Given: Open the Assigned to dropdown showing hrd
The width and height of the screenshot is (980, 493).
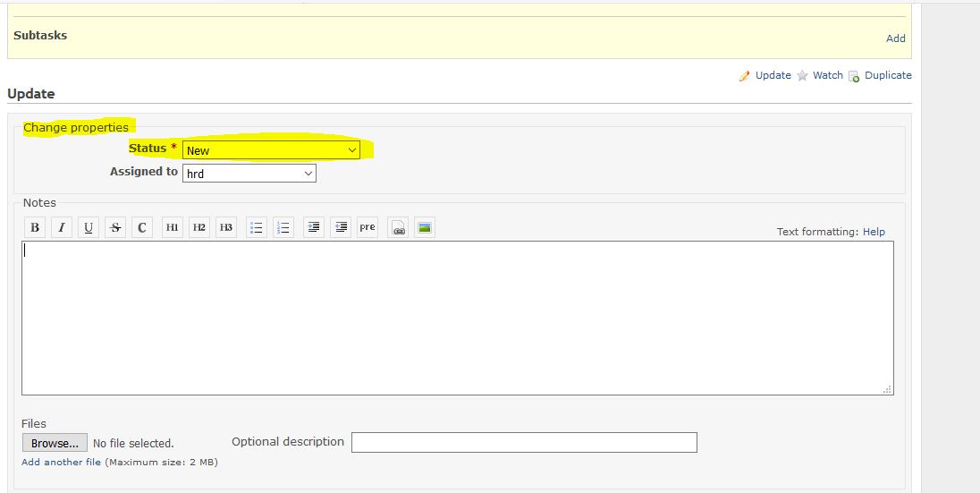Looking at the screenshot, I should [249, 174].
